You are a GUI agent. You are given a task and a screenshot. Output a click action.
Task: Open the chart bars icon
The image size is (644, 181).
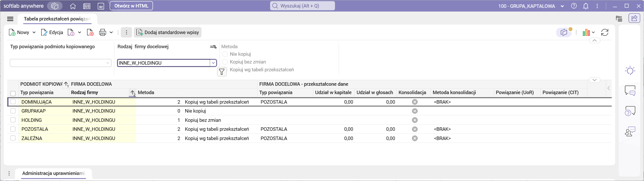coord(586,32)
